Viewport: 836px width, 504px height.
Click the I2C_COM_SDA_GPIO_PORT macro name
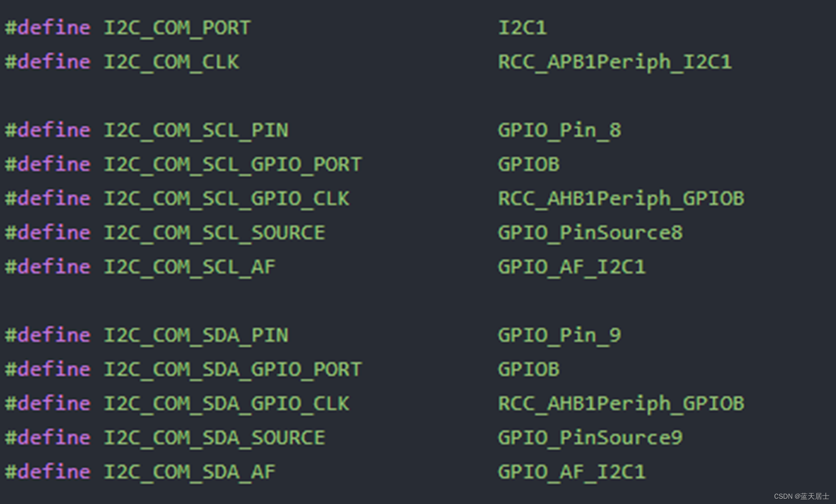coord(233,370)
